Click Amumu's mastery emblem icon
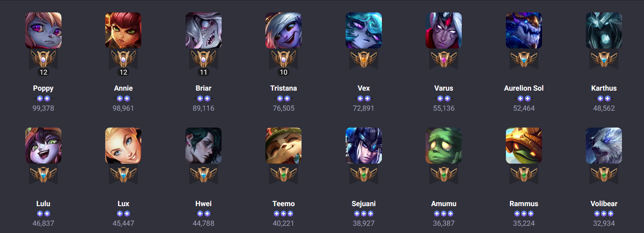644x233 pixels. [444, 175]
